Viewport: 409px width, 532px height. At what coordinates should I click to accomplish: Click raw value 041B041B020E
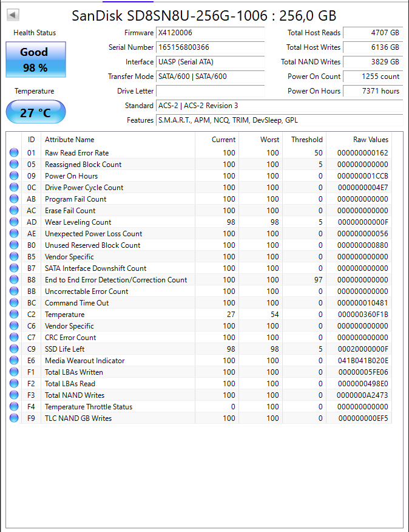pyautogui.click(x=363, y=361)
